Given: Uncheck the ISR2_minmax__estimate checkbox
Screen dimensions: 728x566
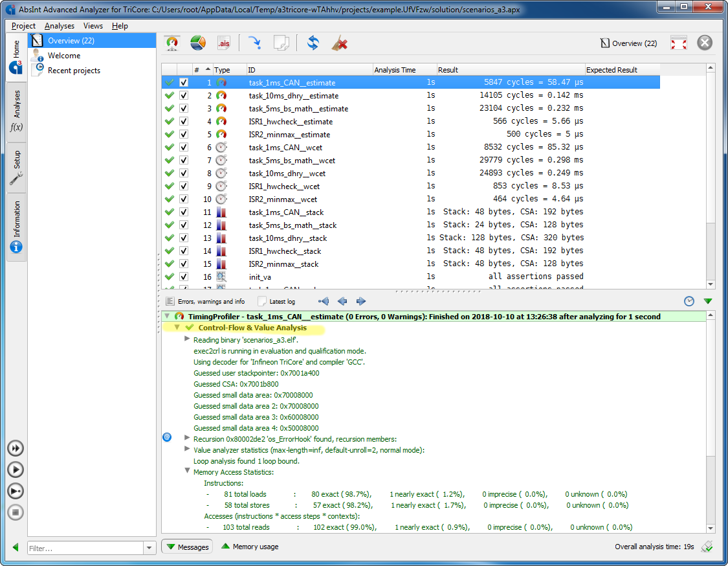Looking at the screenshot, I should (184, 134).
